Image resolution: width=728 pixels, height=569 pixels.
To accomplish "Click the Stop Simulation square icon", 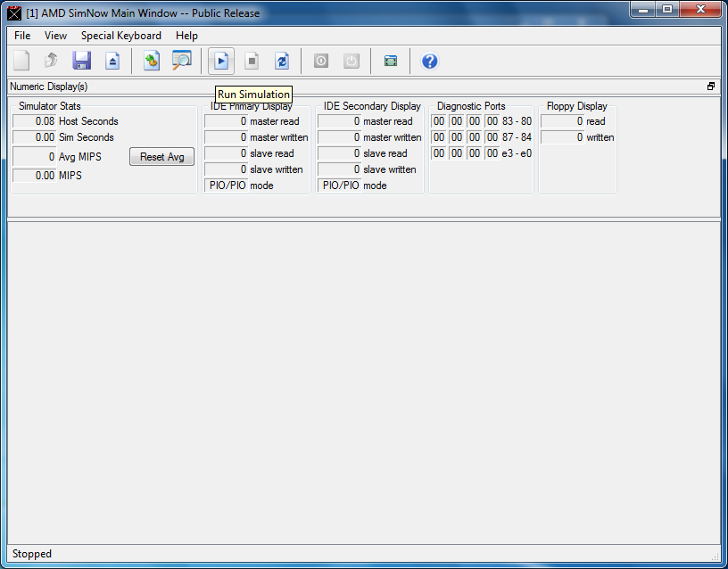I will [252, 61].
